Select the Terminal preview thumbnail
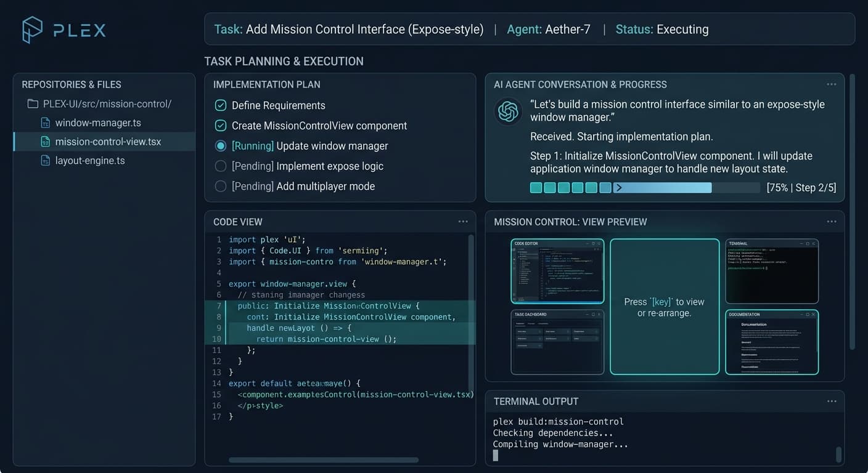The width and height of the screenshot is (868, 473). pyautogui.click(x=772, y=271)
